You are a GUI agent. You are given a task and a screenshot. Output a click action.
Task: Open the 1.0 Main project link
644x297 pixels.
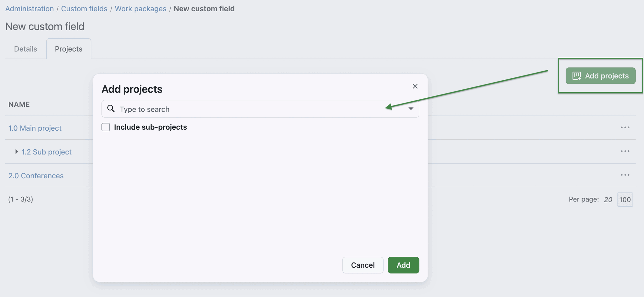pos(35,128)
